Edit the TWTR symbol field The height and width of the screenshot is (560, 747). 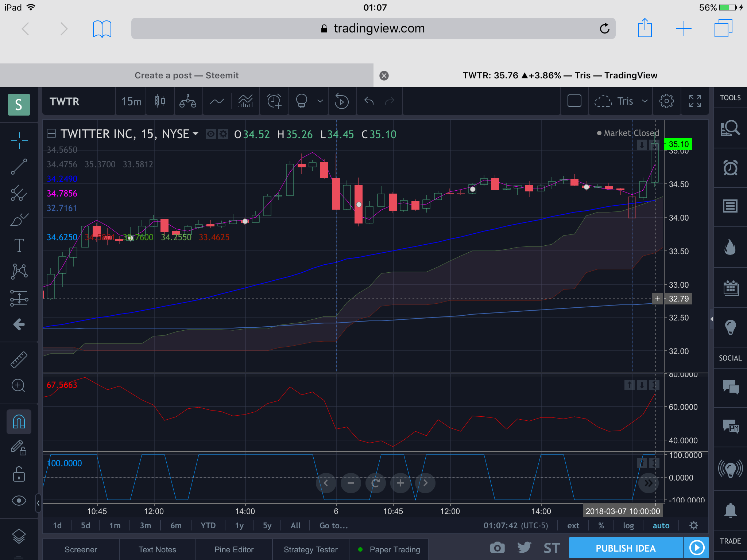point(78,101)
